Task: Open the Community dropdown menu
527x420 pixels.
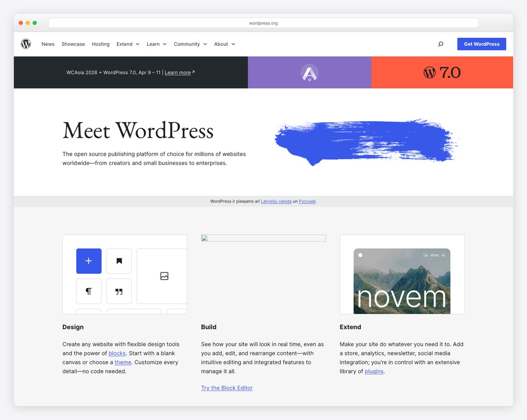Action: point(190,44)
